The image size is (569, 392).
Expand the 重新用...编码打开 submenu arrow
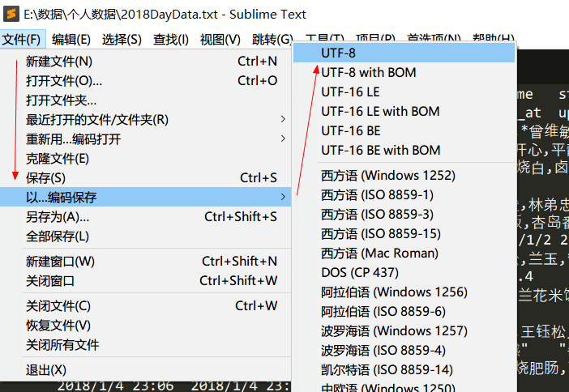283,138
